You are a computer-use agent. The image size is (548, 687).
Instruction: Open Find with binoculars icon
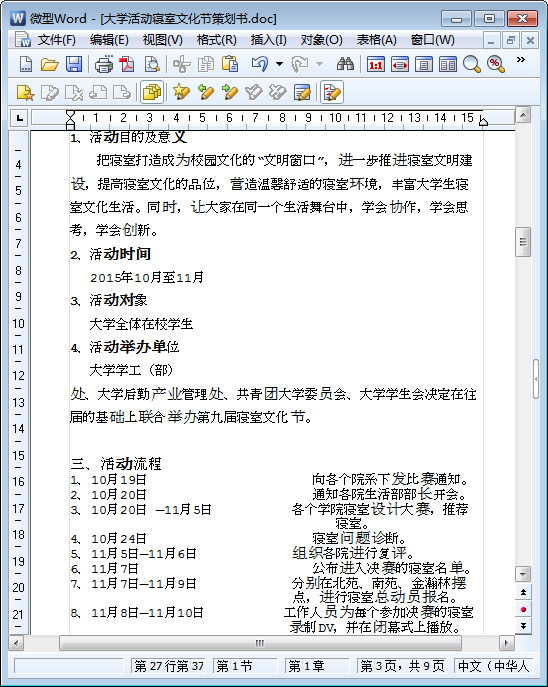345,64
